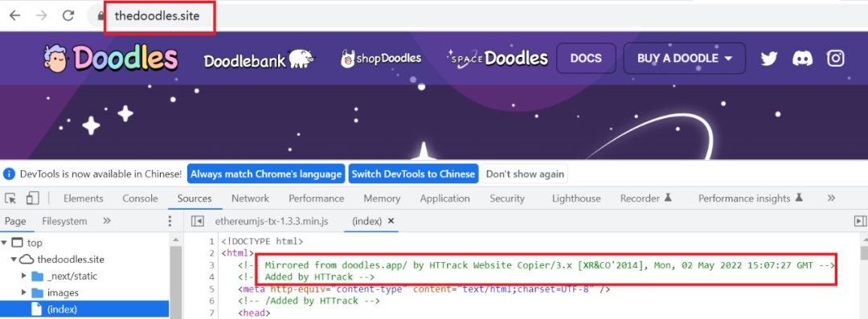Viewport: 868px width, 319px height.
Task: Reload the page with the refresh icon
Action: coord(68,15)
